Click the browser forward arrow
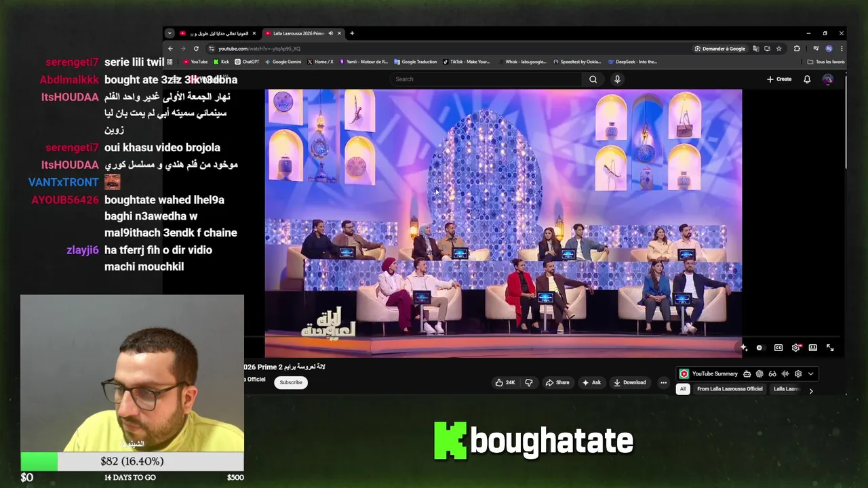This screenshot has width=868, height=488. pyautogui.click(x=183, y=49)
